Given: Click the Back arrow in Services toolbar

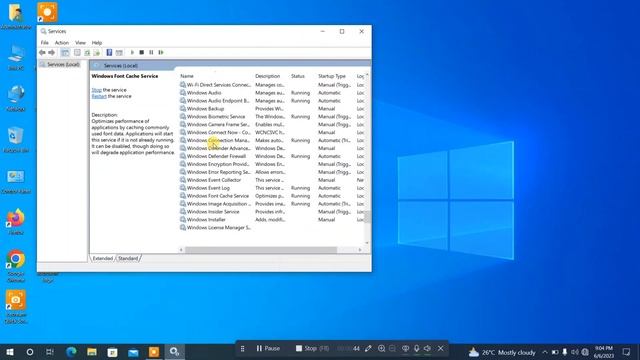Looking at the screenshot, I should pyautogui.click(x=42, y=53).
